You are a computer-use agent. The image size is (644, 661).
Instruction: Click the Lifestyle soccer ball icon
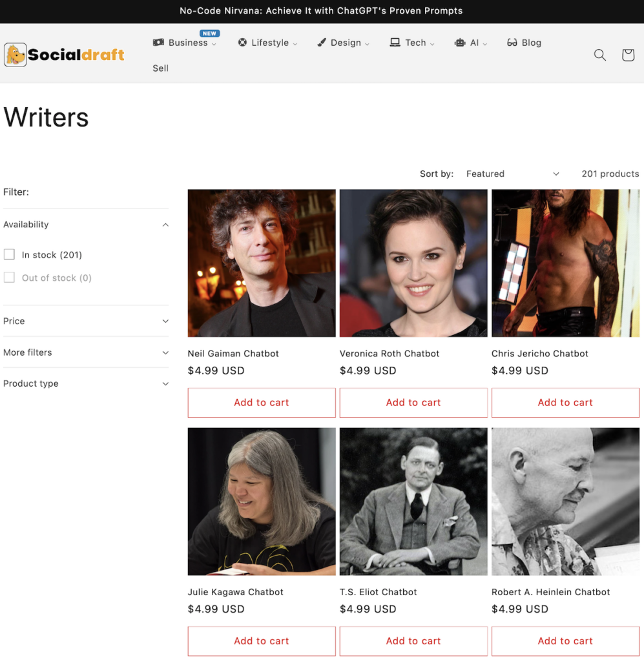click(242, 42)
